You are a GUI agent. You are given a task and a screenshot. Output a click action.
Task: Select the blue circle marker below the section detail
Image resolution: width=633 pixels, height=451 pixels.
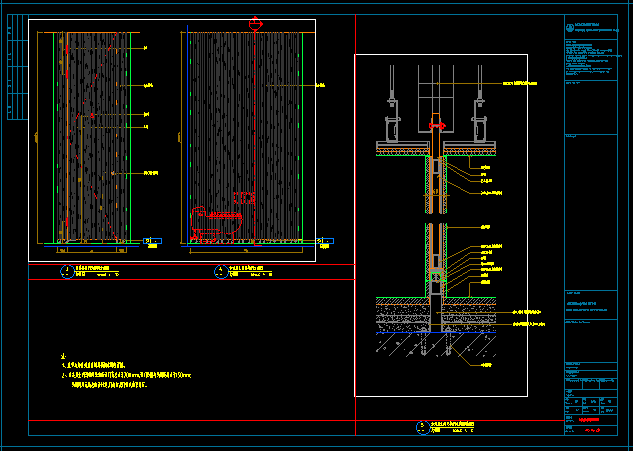(x=422, y=427)
